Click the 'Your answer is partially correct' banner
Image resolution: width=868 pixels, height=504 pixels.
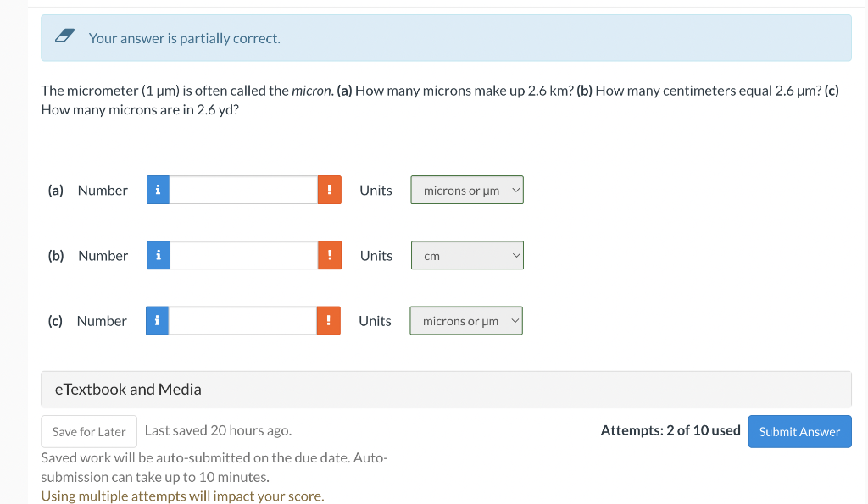[446, 38]
